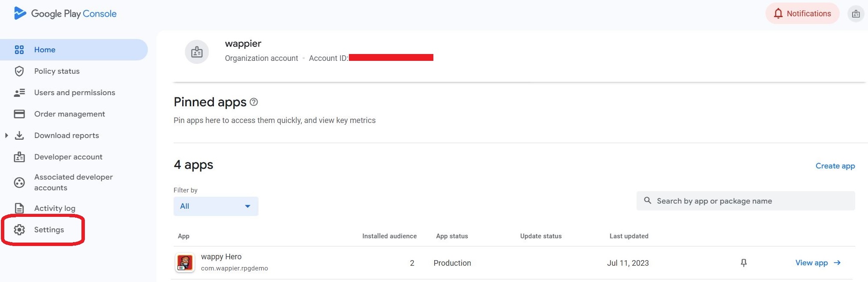Click the Download reports download icon

pos(19,135)
